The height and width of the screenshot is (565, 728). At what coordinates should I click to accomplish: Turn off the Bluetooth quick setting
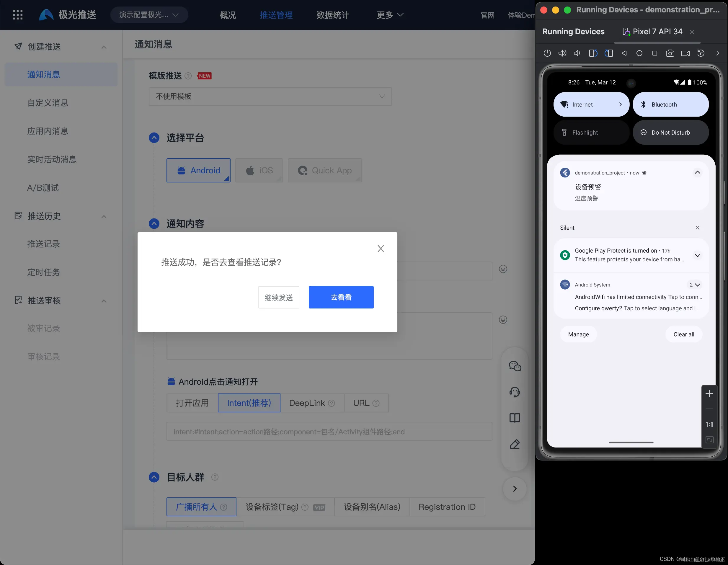(671, 104)
